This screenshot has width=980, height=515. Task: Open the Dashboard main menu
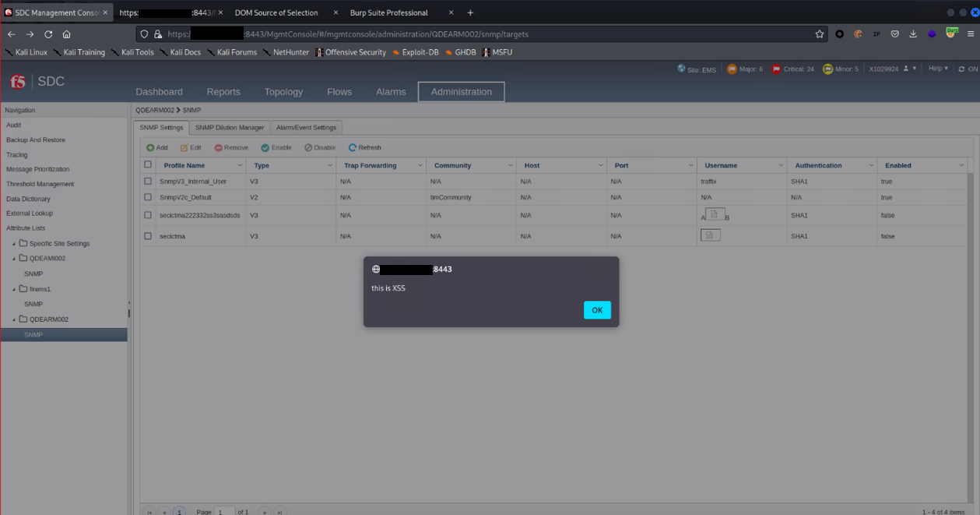[159, 92]
